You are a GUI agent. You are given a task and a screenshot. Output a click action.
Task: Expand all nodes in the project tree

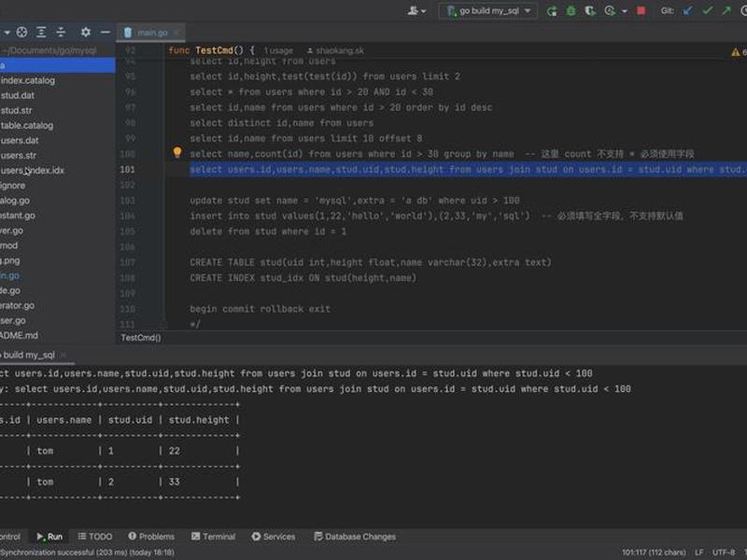tap(41, 33)
